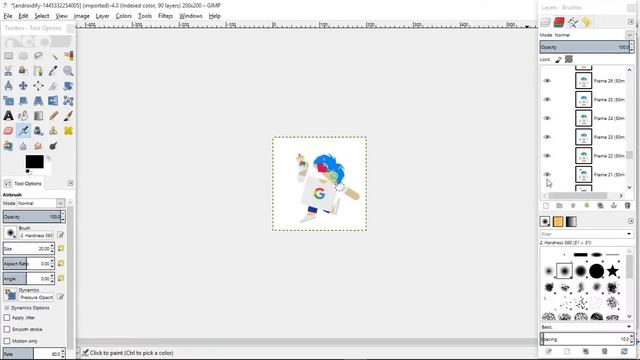Hide the Frame 26 layer
Viewport: 640px width, 360px height.
click(x=547, y=81)
